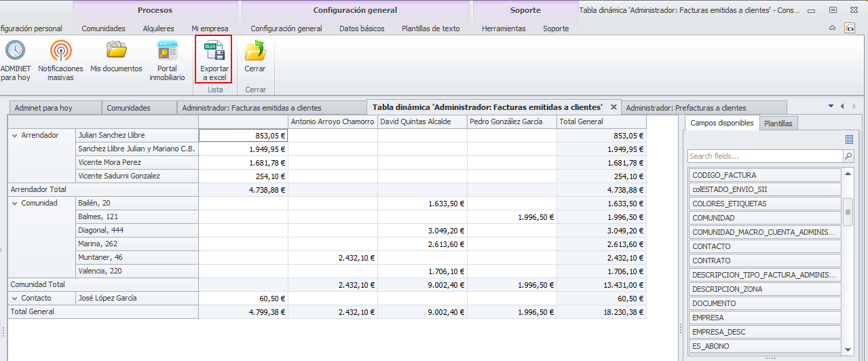The width and height of the screenshot is (868, 361).
Task: Open Configuración general ribbon tab
Action: point(286,28)
